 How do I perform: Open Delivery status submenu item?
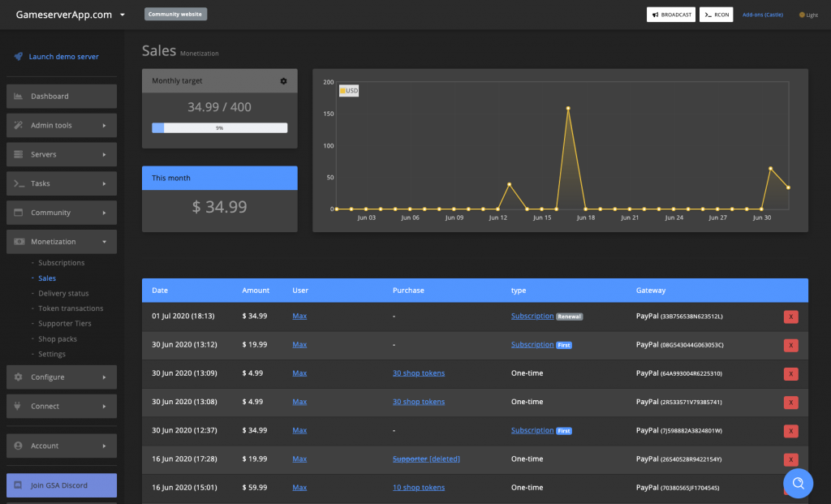pyautogui.click(x=63, y=293)
